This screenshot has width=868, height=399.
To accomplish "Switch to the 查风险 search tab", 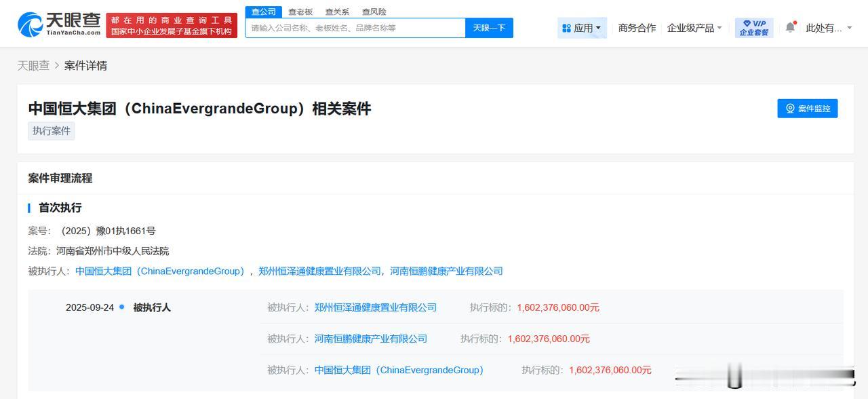I will pos(374,12).
